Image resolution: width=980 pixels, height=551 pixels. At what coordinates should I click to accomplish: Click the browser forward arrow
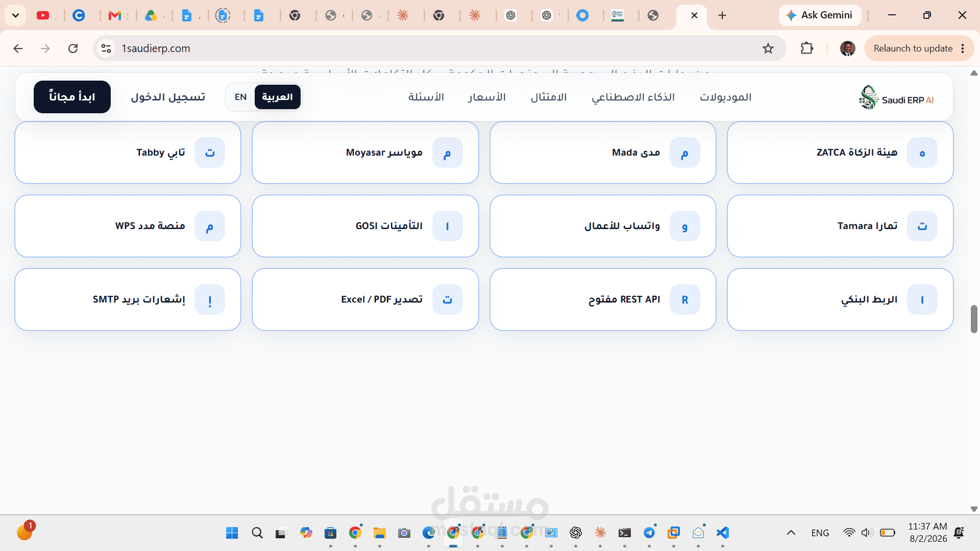point(45,48)
